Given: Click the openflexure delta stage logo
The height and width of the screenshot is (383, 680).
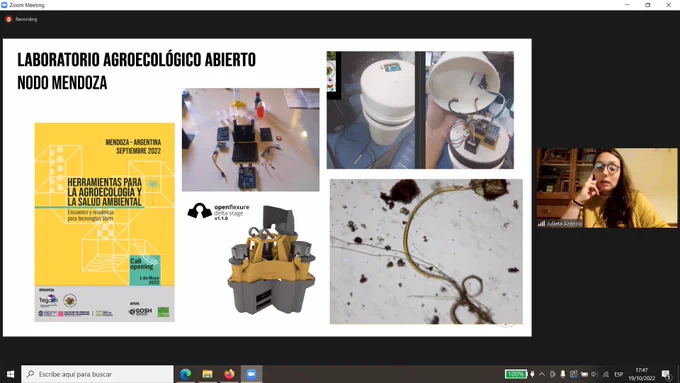Looking at the screenshot, I should click(x=219, y=212).
